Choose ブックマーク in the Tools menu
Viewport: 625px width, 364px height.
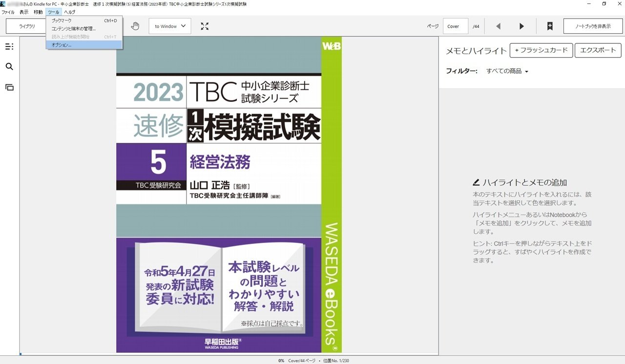click(x=84, y=20)
